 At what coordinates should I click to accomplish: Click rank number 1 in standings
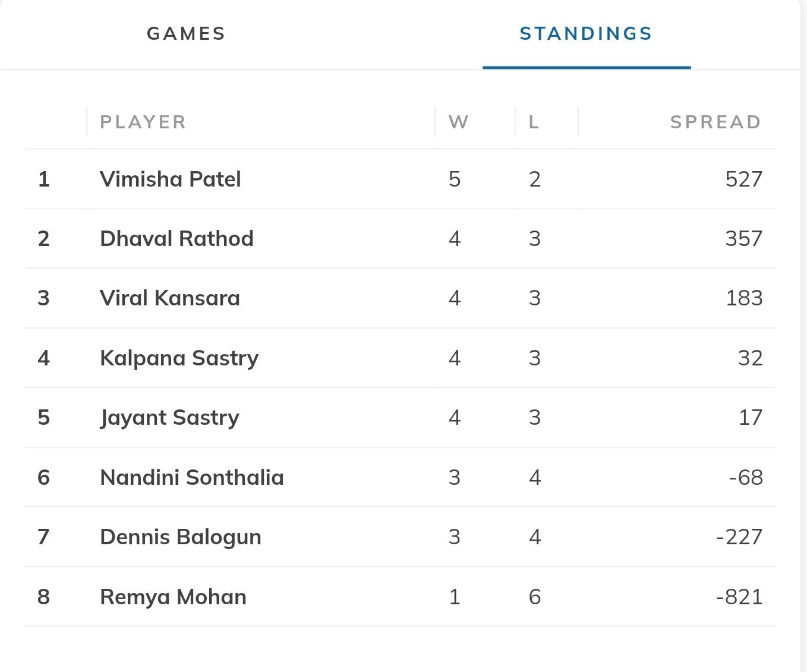coord(43,179)
